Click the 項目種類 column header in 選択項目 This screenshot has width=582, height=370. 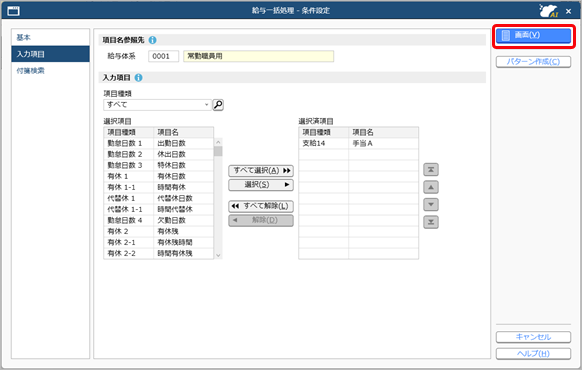click(128, 132)
